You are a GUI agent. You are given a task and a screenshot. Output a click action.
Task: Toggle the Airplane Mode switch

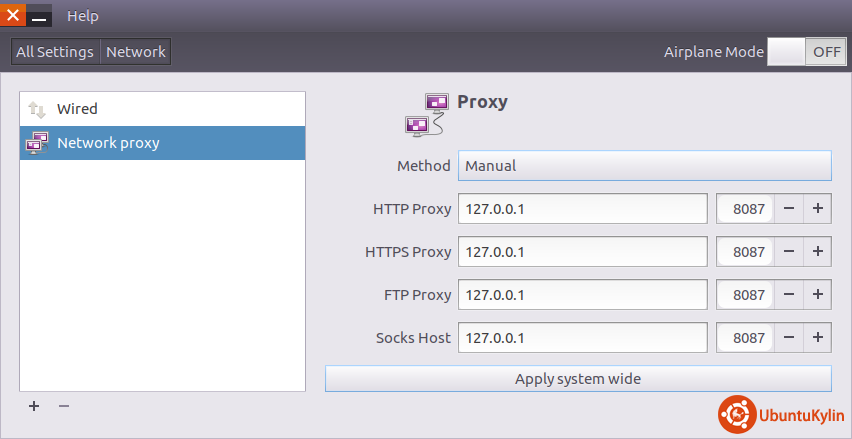click(x=807, y=52)
